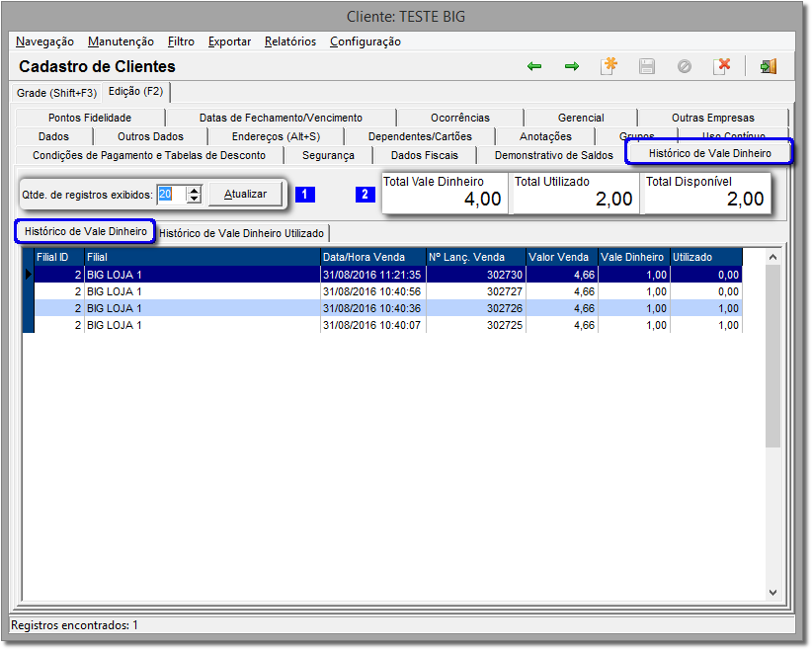Delete record with red X document icon
The width and height of the screenshot is (812, 650).
pos(722,66)
